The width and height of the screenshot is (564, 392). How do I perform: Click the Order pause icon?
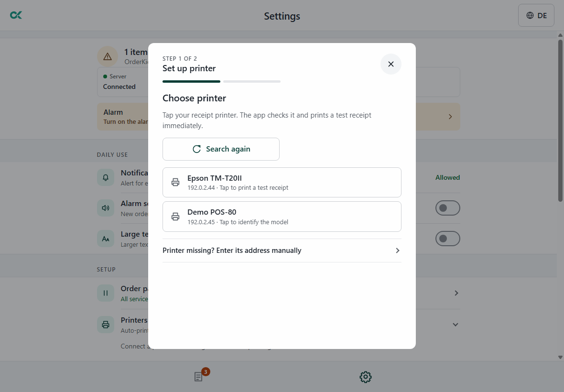click(x=106, y=293)
